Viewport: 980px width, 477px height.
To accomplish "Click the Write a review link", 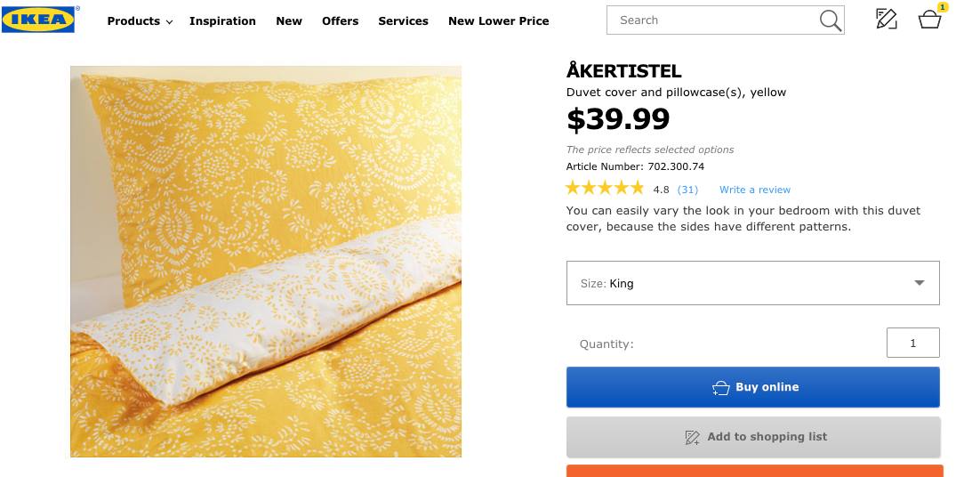I will point(754,190).
